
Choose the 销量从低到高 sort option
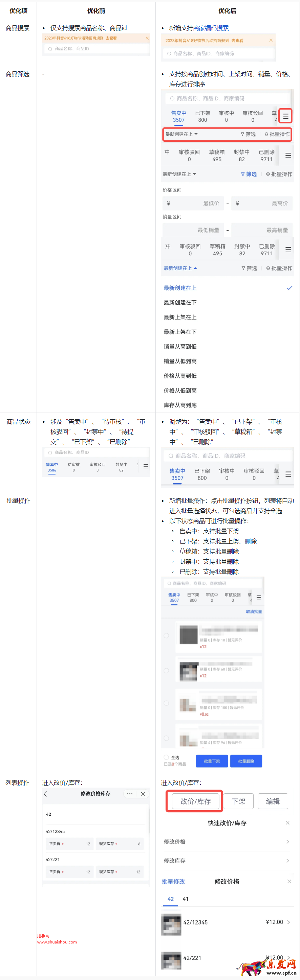[180, 361]
